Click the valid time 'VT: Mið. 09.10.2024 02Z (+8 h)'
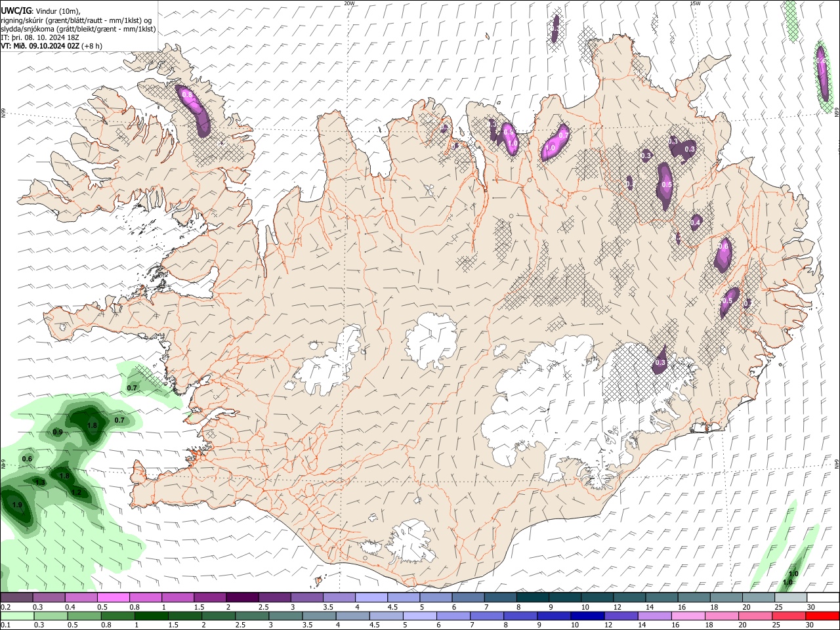Image resolution: width=840 pixels, height=630 pixels. (x=51, y=46)
